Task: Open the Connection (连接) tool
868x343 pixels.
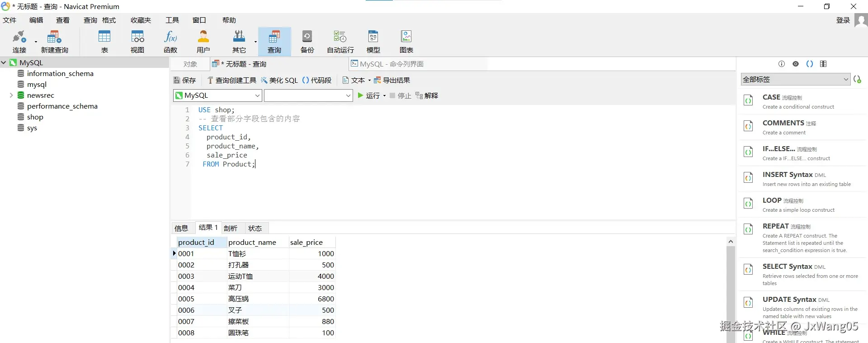Action: tap(19, 42)
